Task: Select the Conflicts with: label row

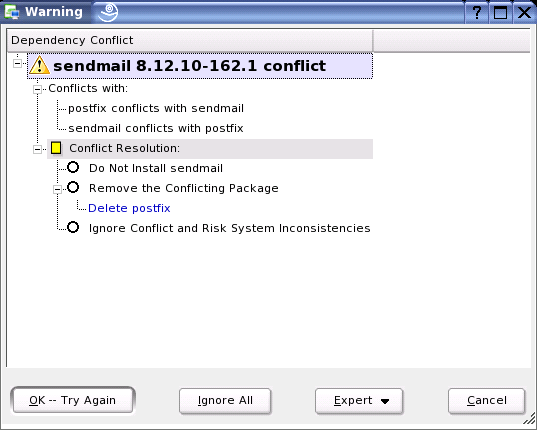Action: (x=88, y=88)
